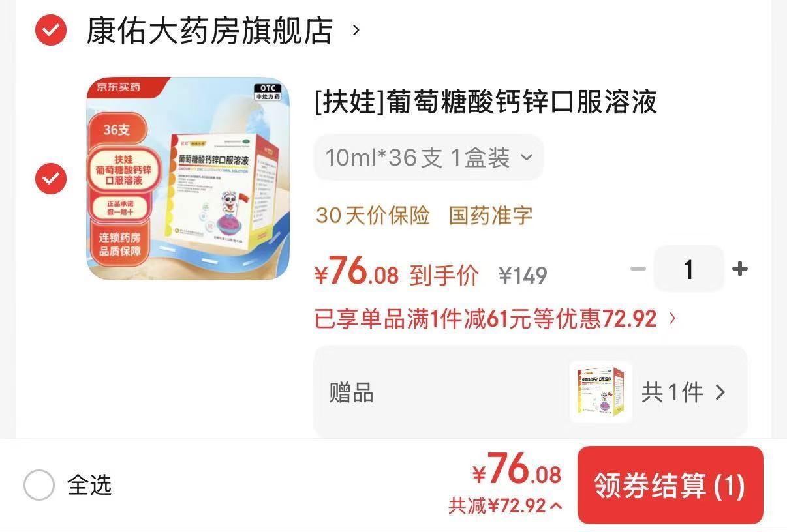Image resolution: width=787 pixels, height=532 pixels.
Task: Decrease quantity with the minus icon
Action: [x=638, y=269]
